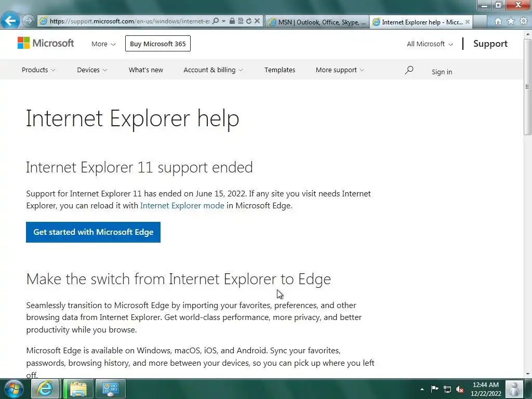532x399 pixels.
Task: Open Favorites with the star icon
Action: 511,21
